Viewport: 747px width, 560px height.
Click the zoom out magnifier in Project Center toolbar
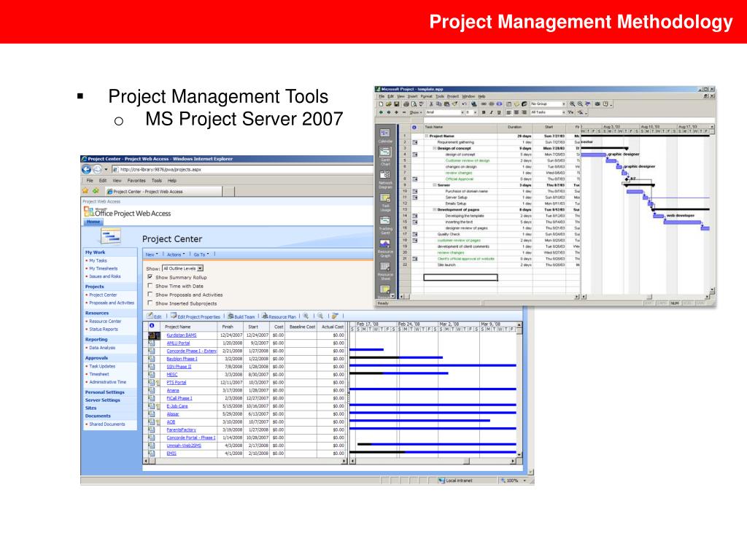click(x=320, y=316)
